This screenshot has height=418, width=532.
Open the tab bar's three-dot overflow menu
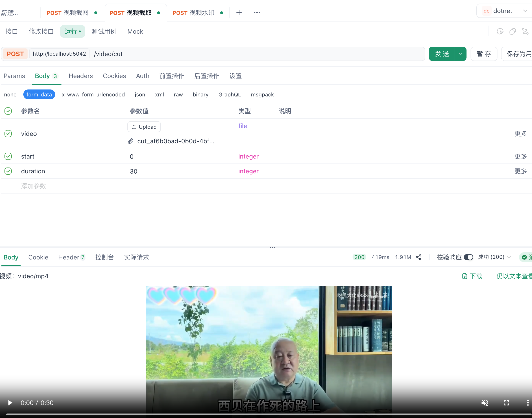257,13
